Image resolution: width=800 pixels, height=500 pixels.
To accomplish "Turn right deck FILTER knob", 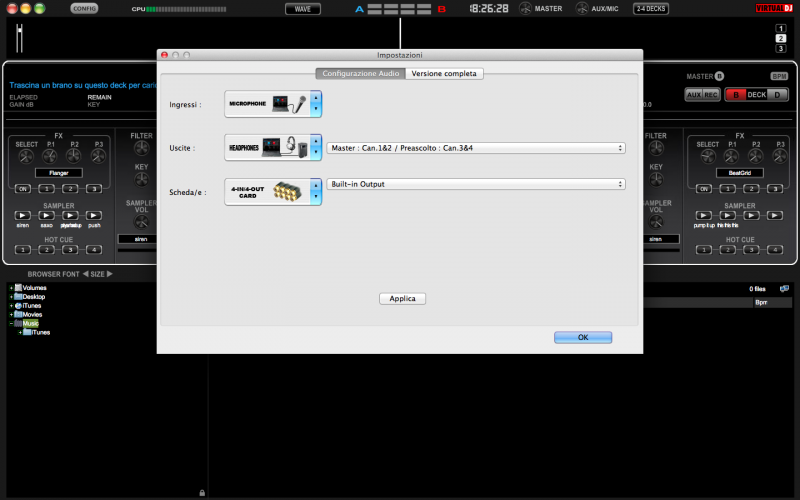I will click(x=656, y=148).
